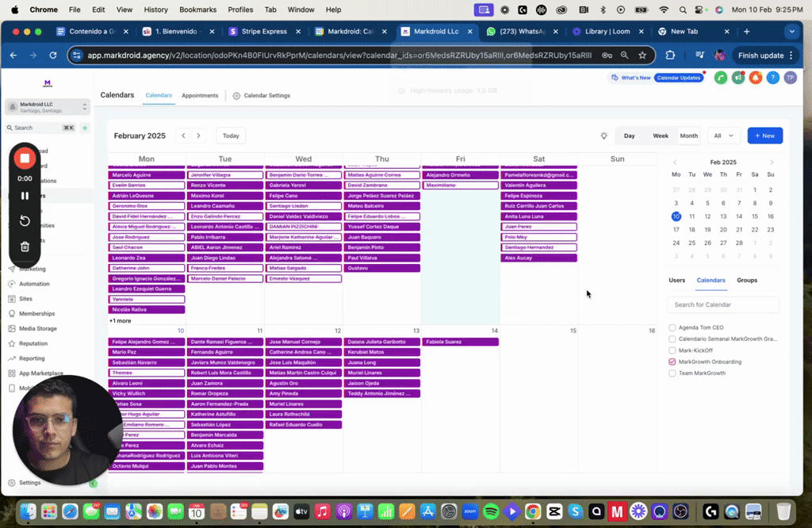
Task: Expand the Markdroid LLC location switcher
Action: click(48, 107)
